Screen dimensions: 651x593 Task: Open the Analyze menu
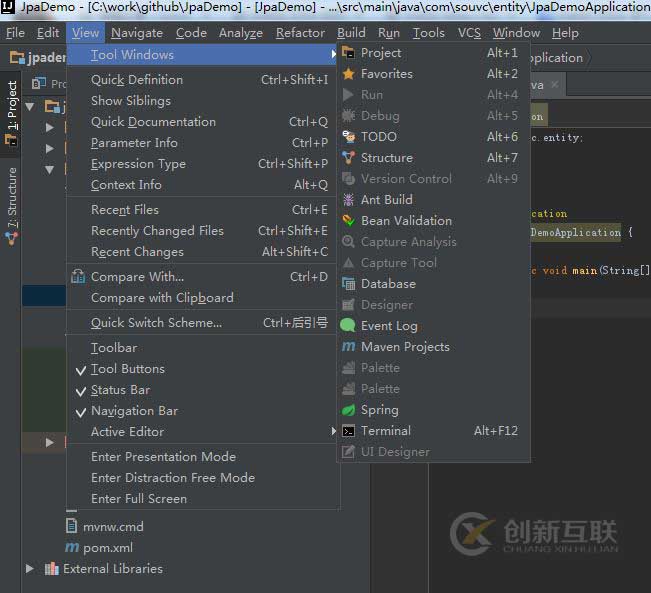click(x=241, y=33)
